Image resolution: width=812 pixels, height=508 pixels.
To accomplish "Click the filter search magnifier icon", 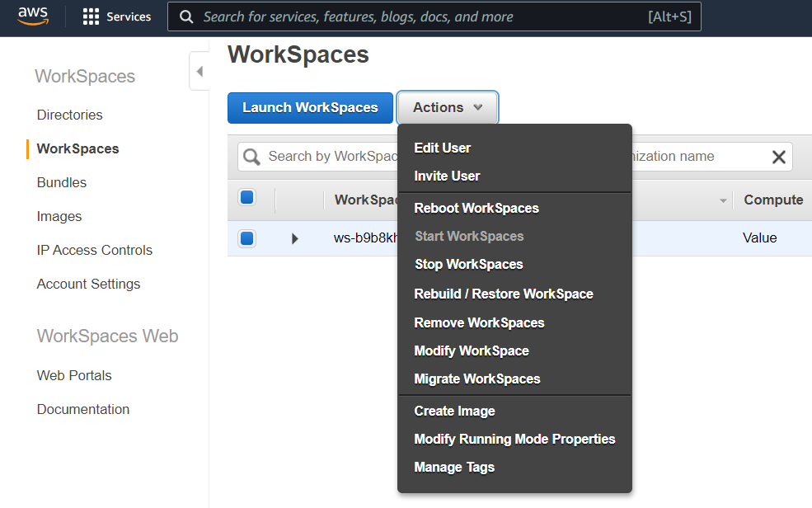I will point(252,157).
